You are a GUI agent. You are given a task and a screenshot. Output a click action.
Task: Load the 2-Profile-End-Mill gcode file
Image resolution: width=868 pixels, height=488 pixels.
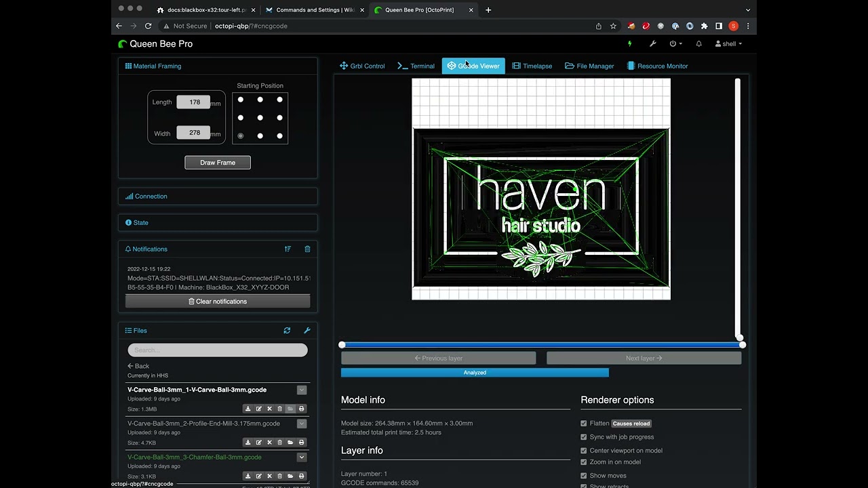290,443
